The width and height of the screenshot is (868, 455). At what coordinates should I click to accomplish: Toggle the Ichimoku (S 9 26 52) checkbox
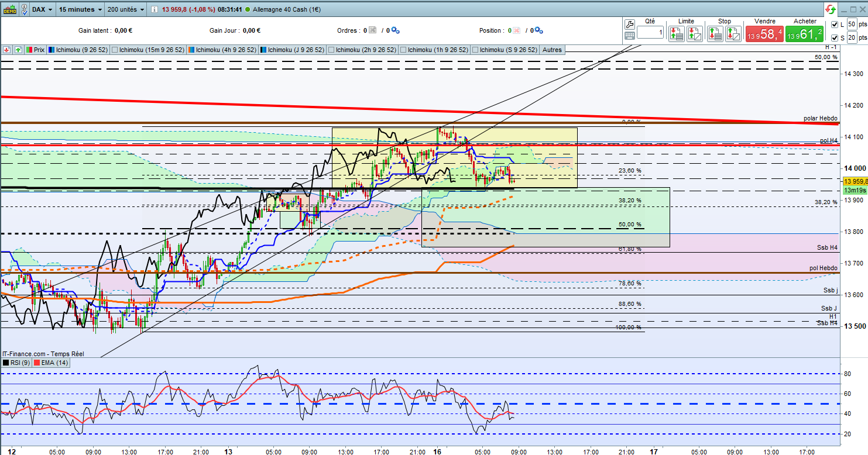pyautogui.click(x=475, y=50)
